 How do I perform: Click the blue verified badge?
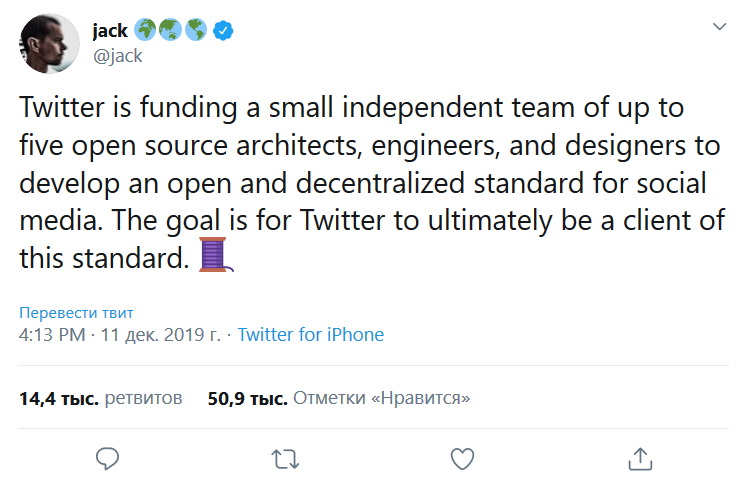point(224,31)
